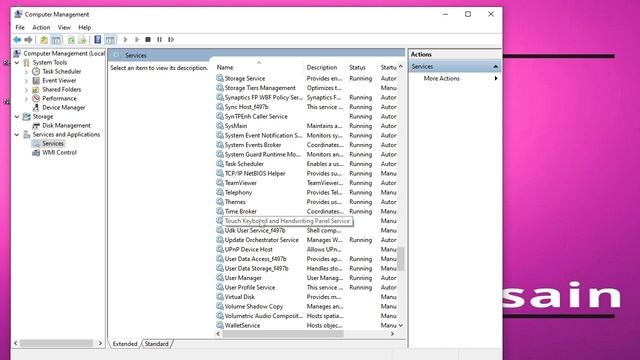The width and height of the screenshot is (640, 360).
Task: Expand the Task Scheduler tree node
Action: coord(26,71)
